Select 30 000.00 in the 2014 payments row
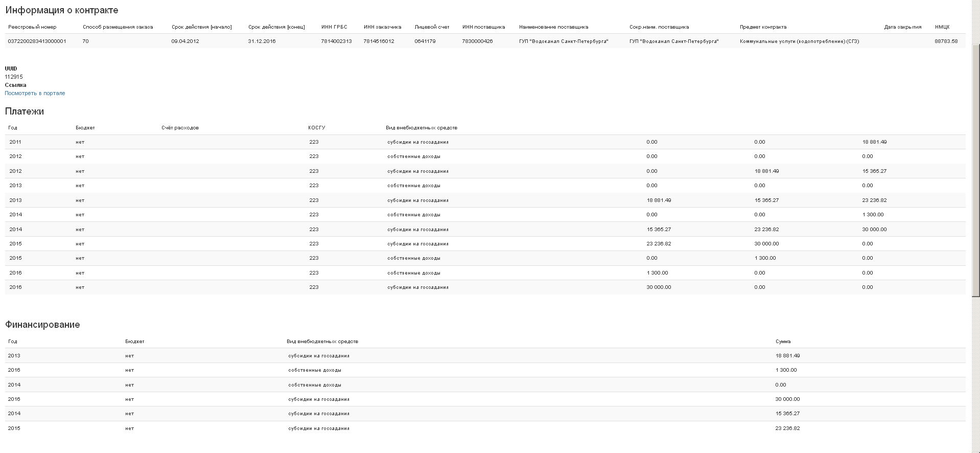The height and width of the screenshot is (453, 980). (x=874, y=230)
